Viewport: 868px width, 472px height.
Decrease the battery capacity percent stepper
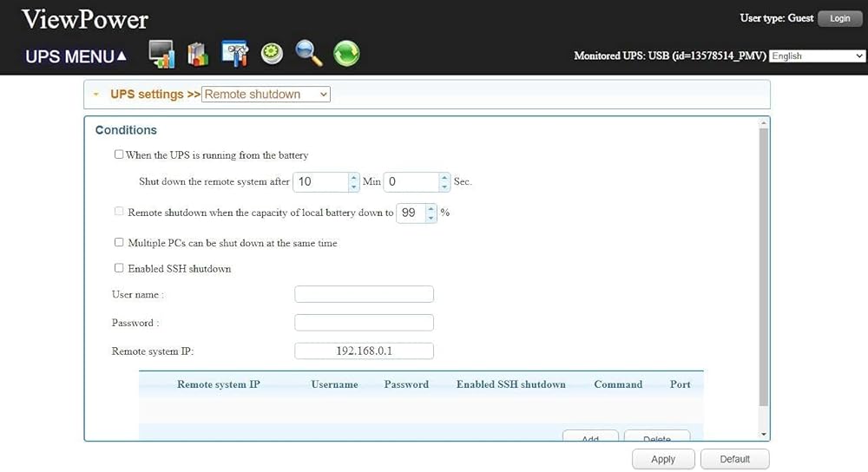431,217
